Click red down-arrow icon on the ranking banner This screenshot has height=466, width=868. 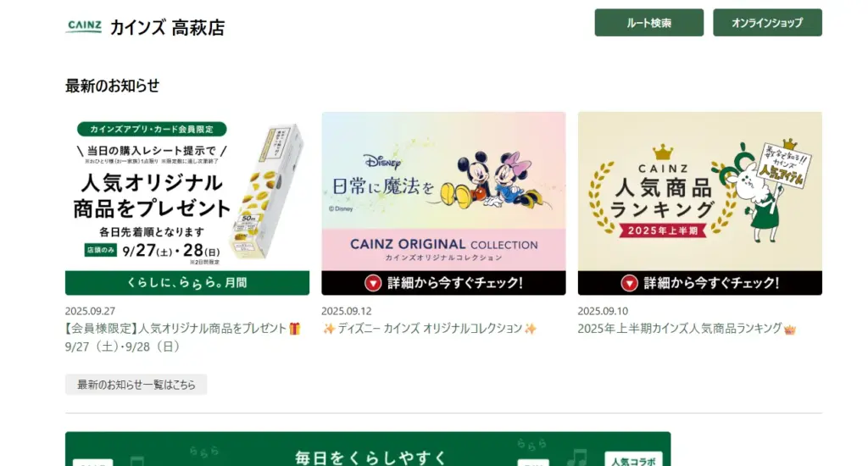(630, 283)
